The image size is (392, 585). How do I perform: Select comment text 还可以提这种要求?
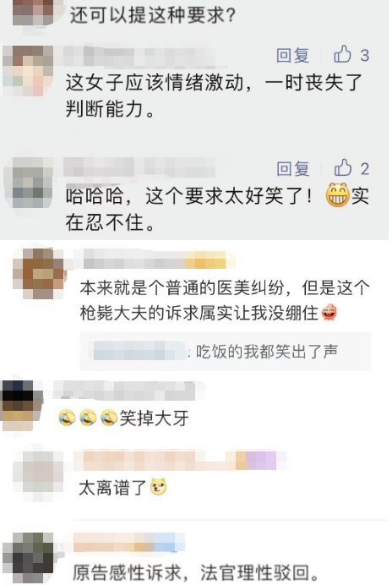(x=153, y=15)
